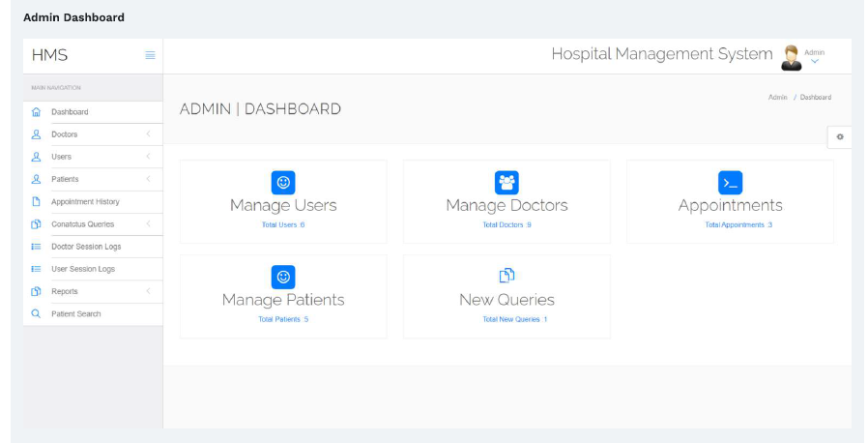This screenshot has height=443, width=868.
Task: Click the Patients person icon in sidebar
Action: click(x=36, y=179)
